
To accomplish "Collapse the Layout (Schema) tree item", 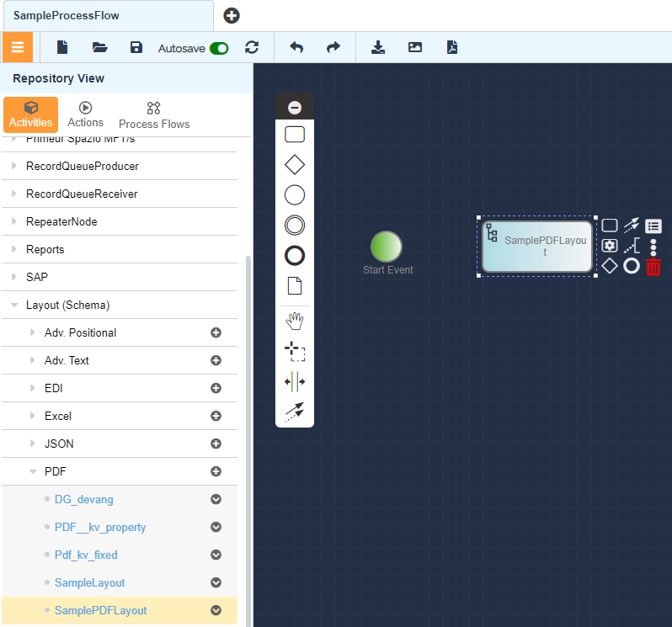I will (x=14, y=305).
